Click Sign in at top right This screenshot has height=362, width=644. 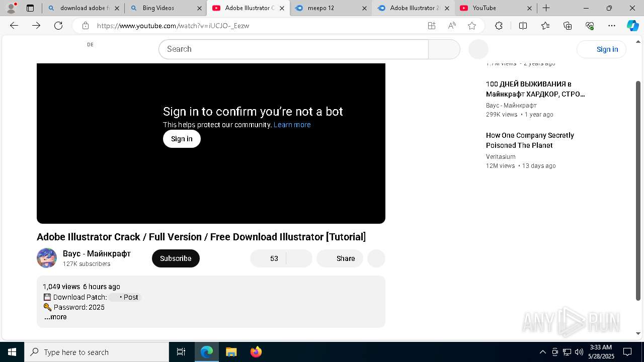[602, 49]
